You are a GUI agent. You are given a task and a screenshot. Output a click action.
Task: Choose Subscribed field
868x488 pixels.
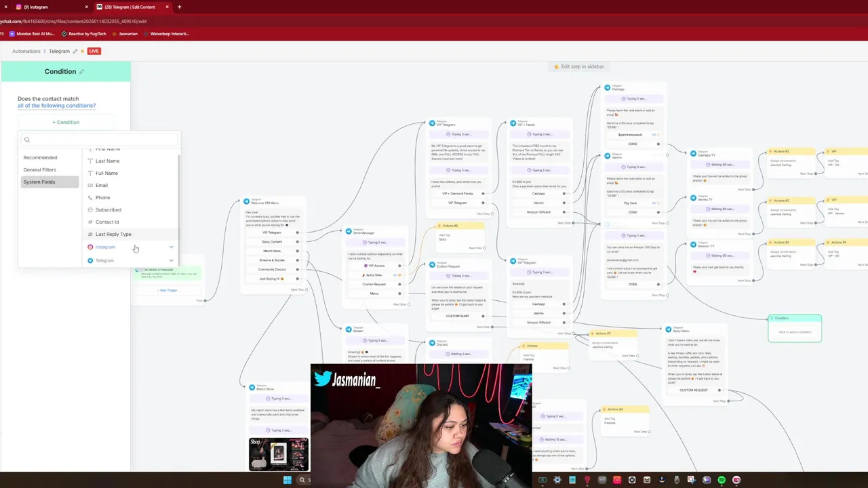[x=131, y=210]
